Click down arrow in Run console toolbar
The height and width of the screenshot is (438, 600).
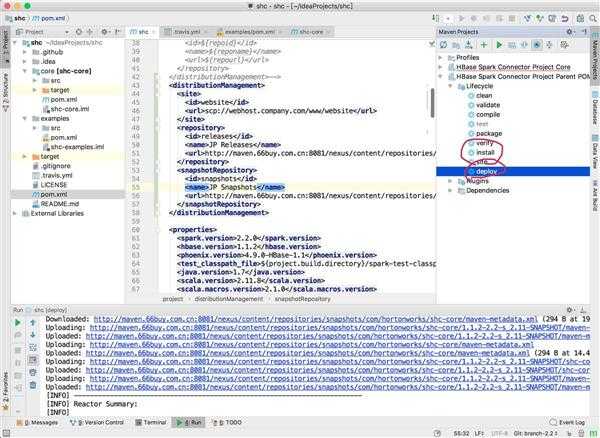[33, 335]
